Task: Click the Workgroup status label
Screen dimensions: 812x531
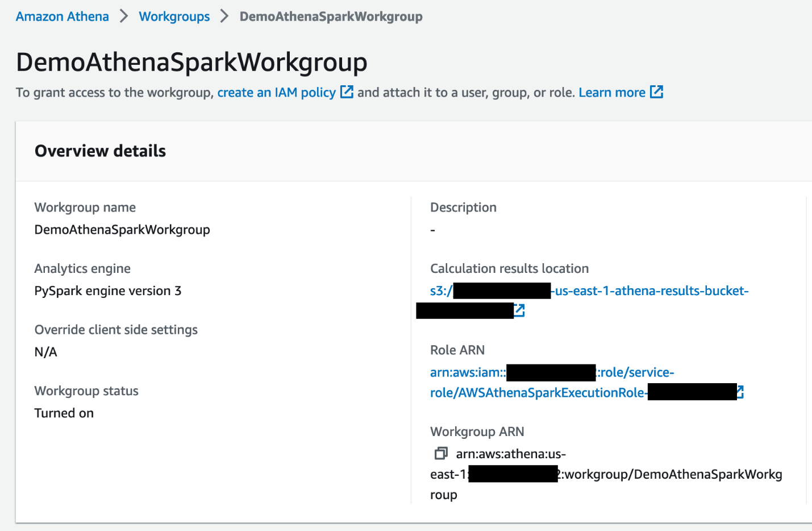Action: click(x=86, y=391)
